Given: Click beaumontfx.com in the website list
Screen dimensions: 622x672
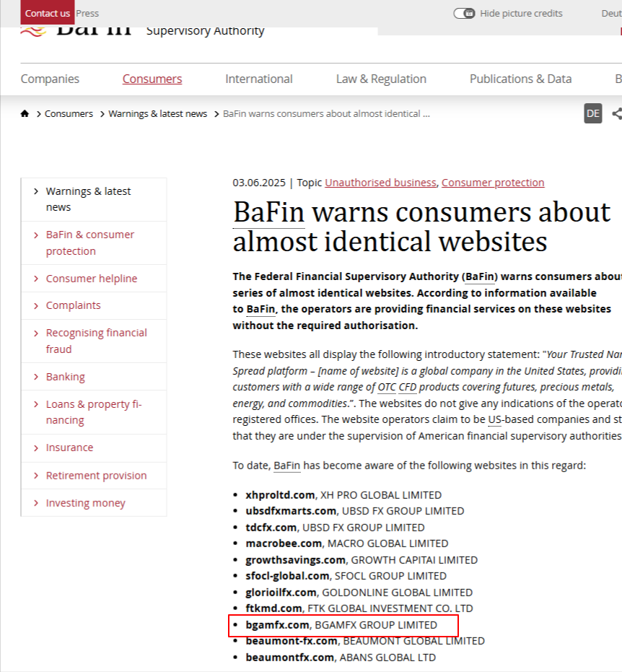Looking at the screenshot, I should (289, 658).
